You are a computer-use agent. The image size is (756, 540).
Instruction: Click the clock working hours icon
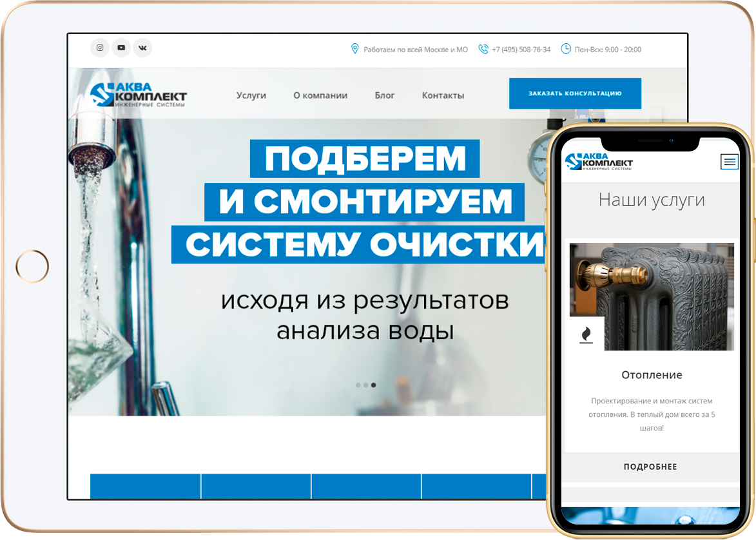coord(566,49)
